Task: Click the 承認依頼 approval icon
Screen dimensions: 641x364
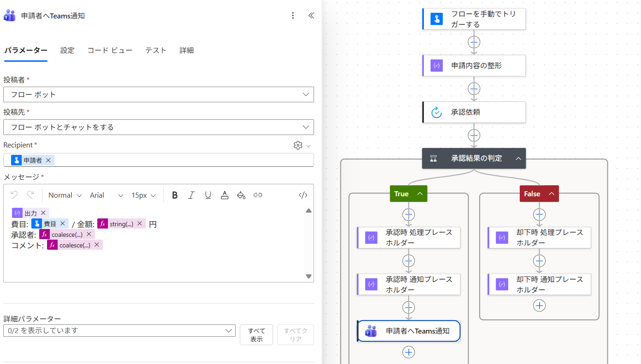Action: [436, 112]
